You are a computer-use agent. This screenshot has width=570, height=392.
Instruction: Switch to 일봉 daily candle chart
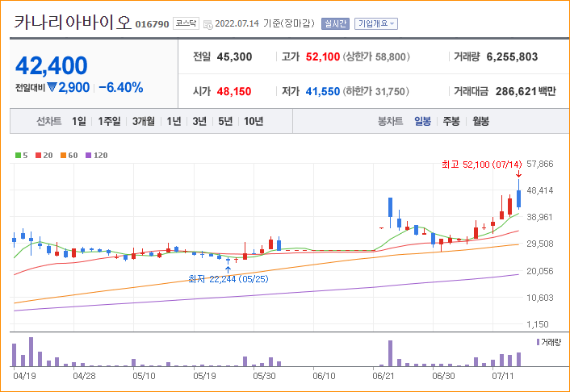tap(422, 121)
